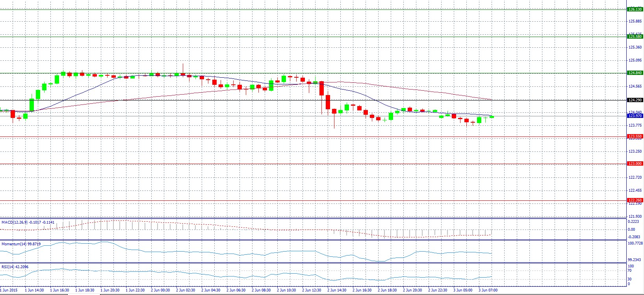The image size is (644, 295).
Task: Click the 122.720 price scale value
Action: tap(635, 177)
